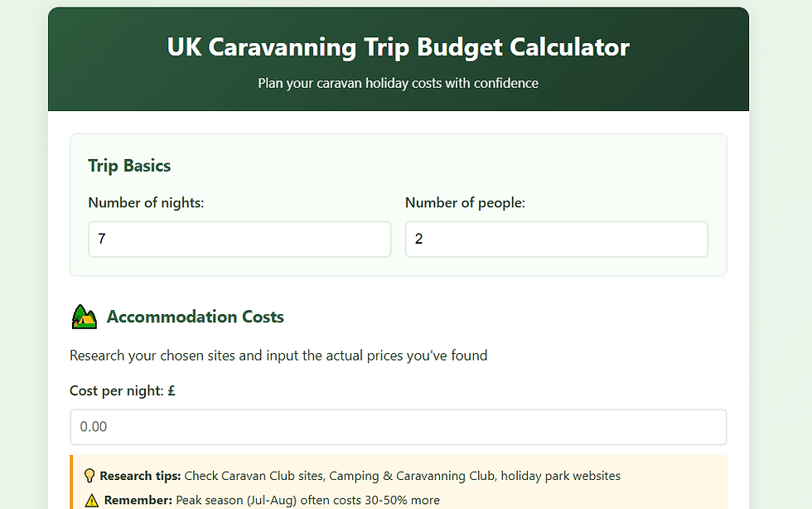Click the UK Caravanning Trip Budget Calculator title
The width and height of the screenshot is (812, 509).
(398, 47)
